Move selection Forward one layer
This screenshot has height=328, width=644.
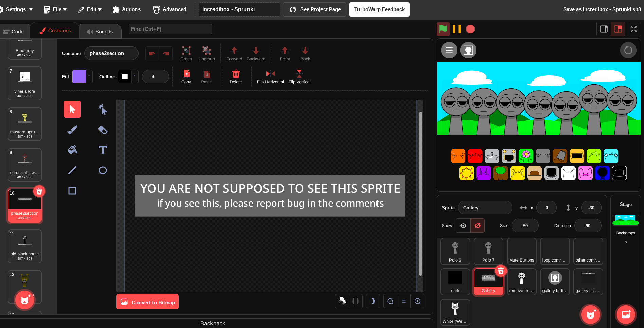pyautogui.click(x=234, y=54)
